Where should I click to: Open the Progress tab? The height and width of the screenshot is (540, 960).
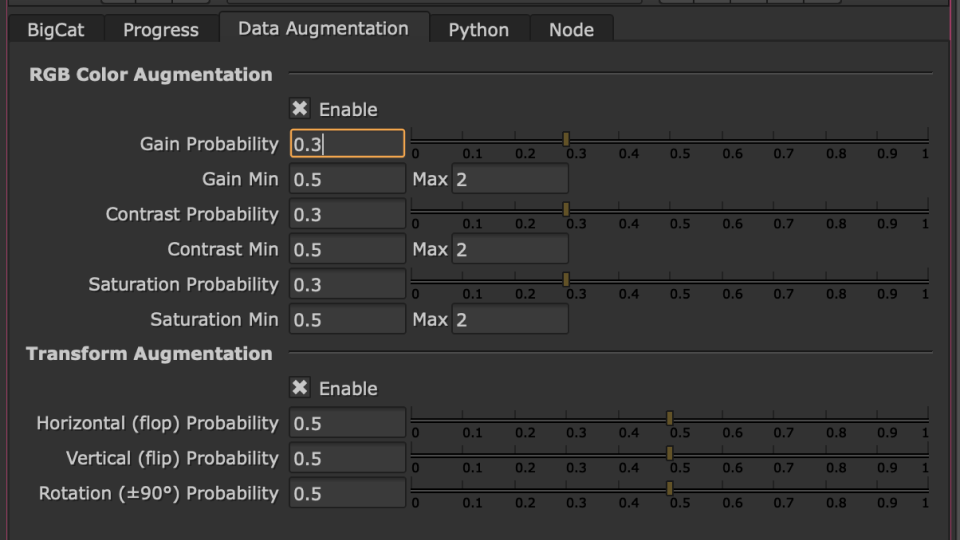[x=161, y=29]
